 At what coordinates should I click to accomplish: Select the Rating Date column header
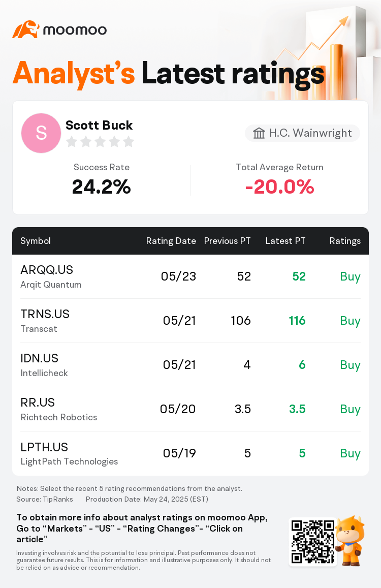click(x=171, y=241)
